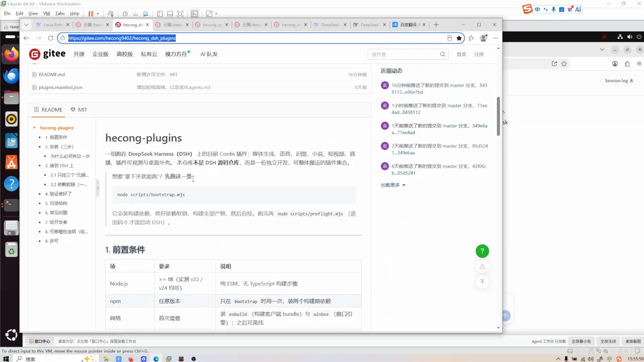Open AI 队友 navigation link
The height and width of the screenshot is (362, 644).
coord(209,54)
